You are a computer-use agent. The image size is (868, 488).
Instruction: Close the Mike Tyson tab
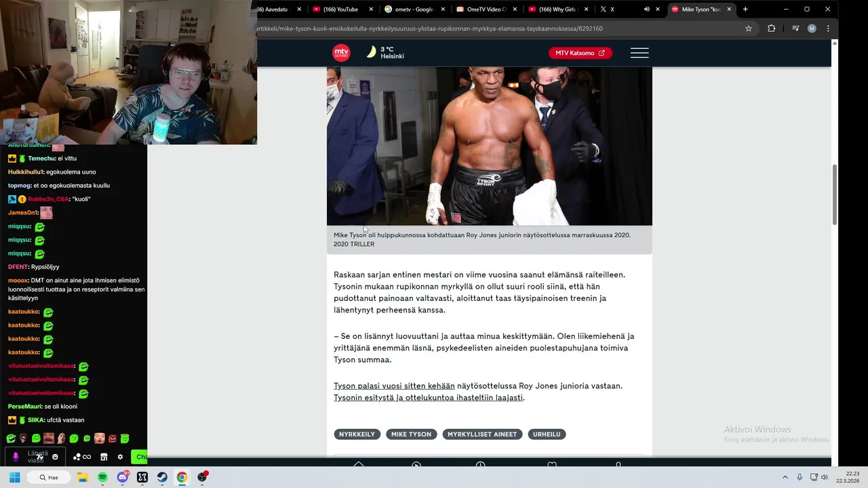(x=729, y=9)
